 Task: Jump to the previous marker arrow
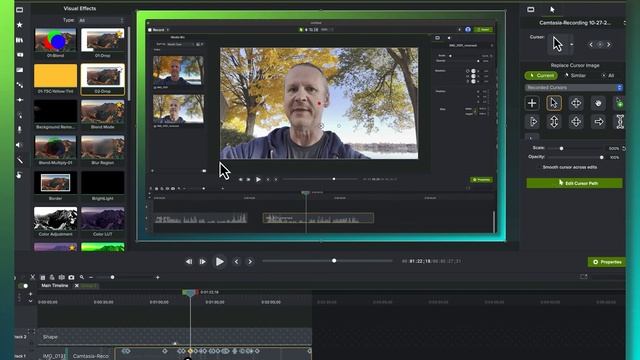236,262
